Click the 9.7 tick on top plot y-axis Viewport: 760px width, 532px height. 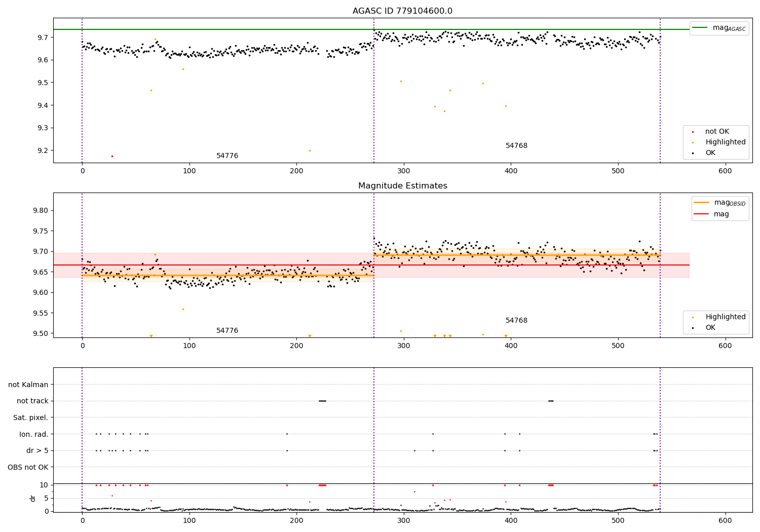coord(43,37)
